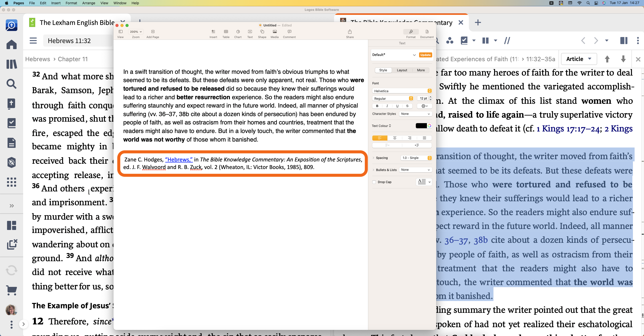
Task: Click the sync refresh icon in Logos sidebar
Action: point(12,271)
